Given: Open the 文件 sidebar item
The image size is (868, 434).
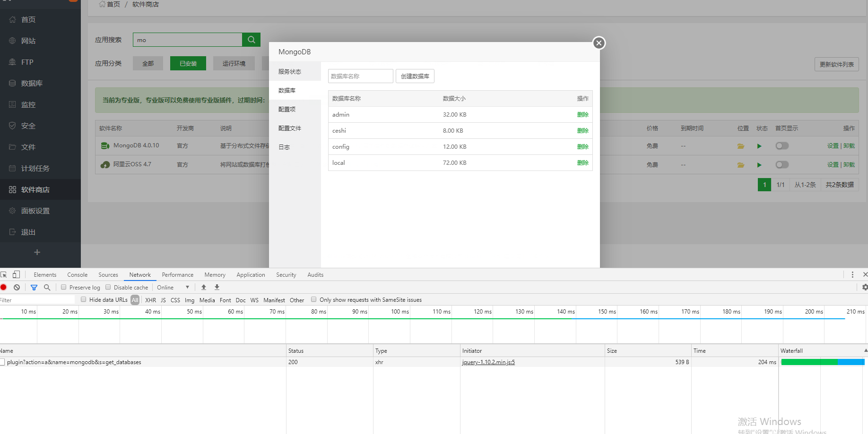Looking at the screenshot, I should pyautogui.click(x=40, y=147).
